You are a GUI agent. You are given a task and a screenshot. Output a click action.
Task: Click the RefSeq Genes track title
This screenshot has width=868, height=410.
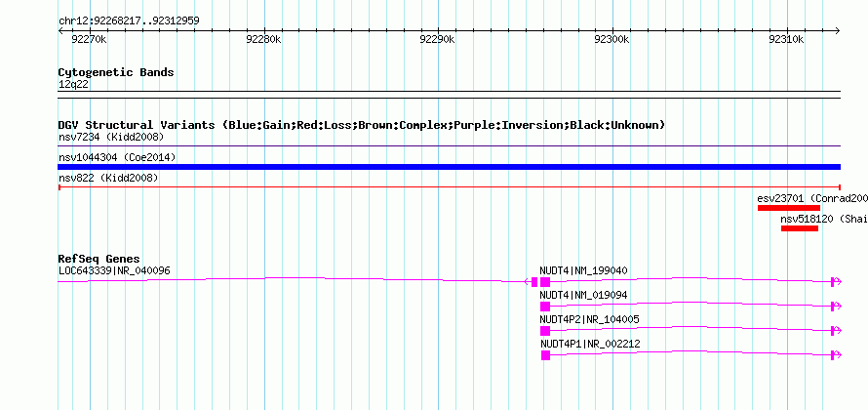[x=99, y=259]
